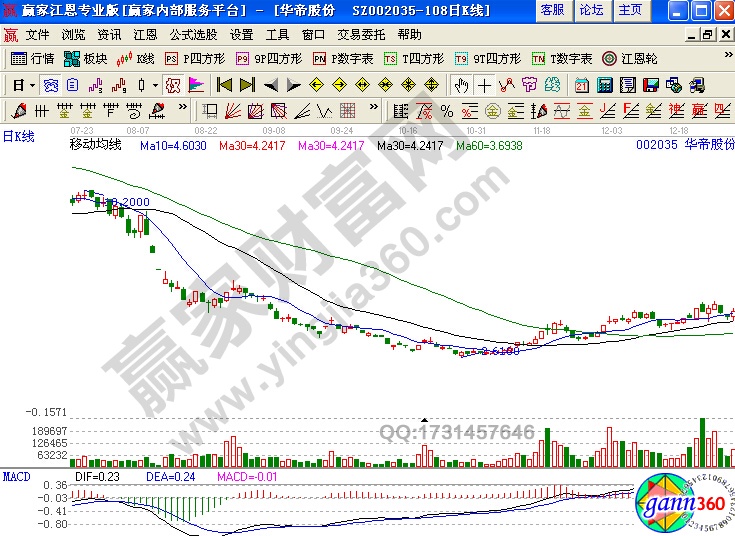Viewport: 735px width, 536px height.
Task: Jump to first bar with skip-to-start arrow
Action: point(224,84)
